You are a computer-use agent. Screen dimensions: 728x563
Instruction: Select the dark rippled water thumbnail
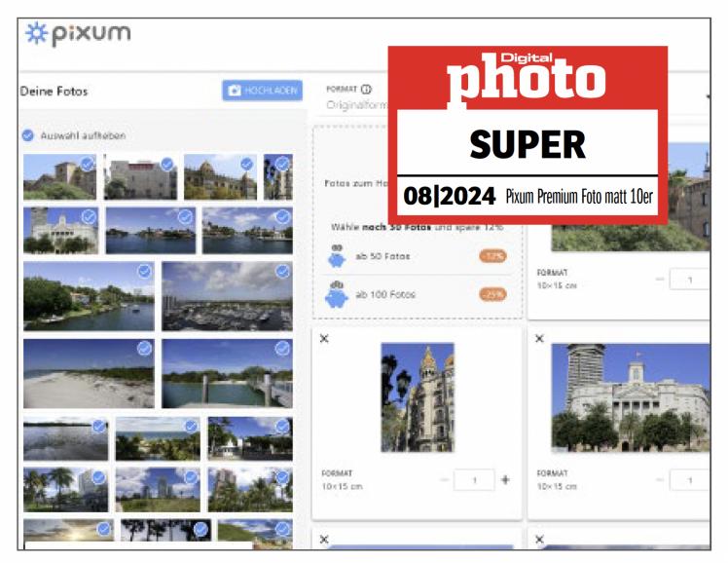pyautogui.click(x=65, y=439)
